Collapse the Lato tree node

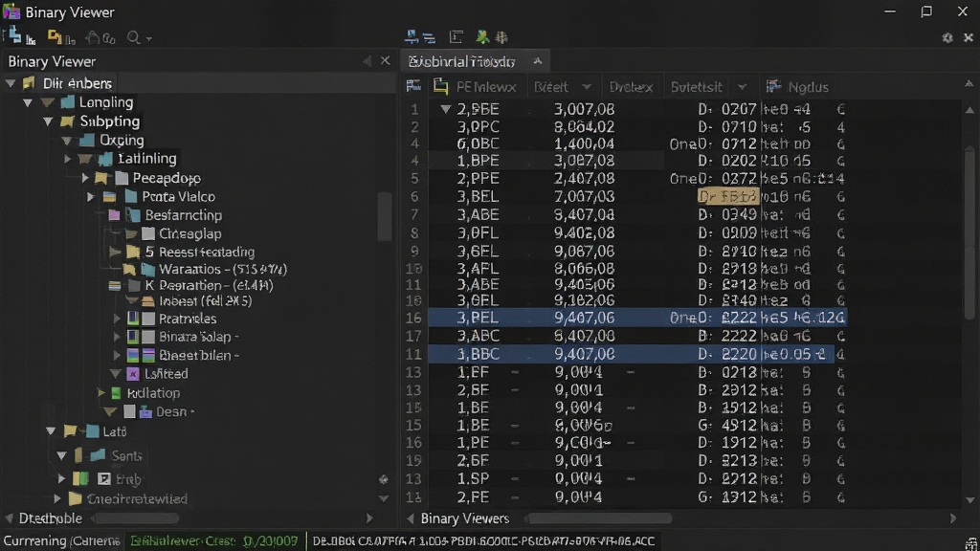[52, 431]
